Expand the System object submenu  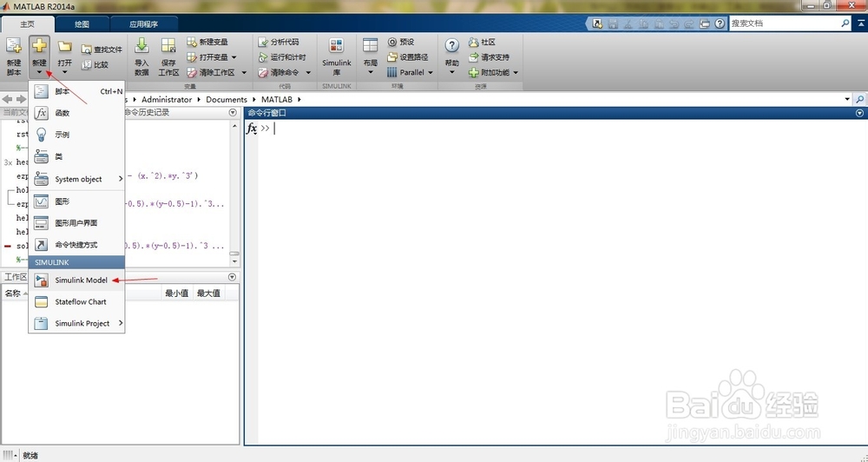pos(77,179)
